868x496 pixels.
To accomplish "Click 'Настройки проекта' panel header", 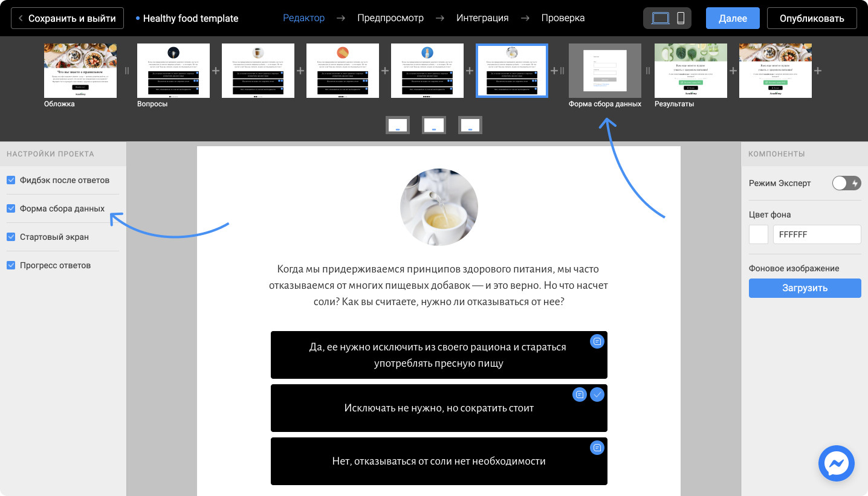I will click(50, 154).
